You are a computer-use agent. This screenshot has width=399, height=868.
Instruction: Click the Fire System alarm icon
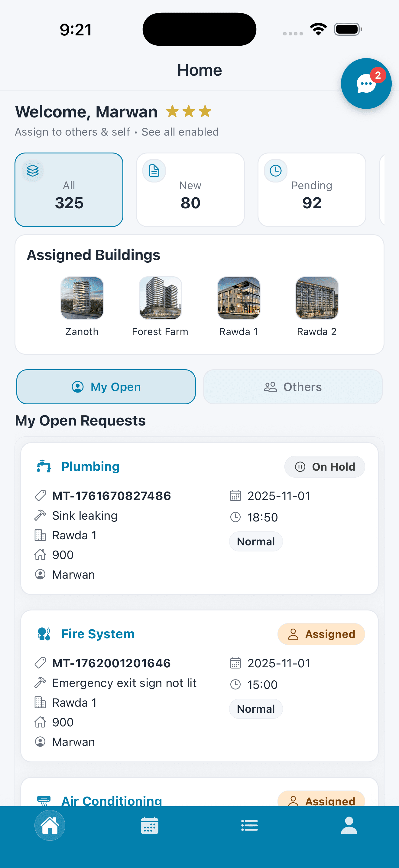44,634
